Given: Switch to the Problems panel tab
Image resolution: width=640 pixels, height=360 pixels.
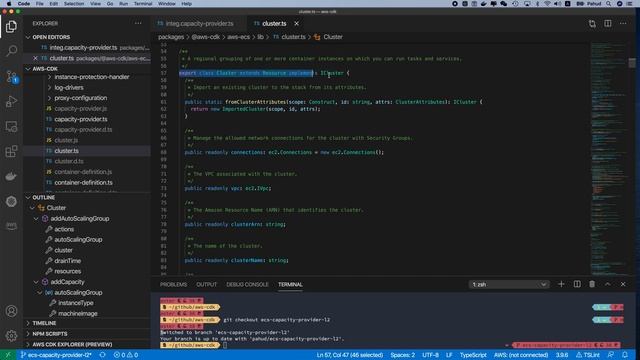Looking at the screenshot, I should pos(173,284).
